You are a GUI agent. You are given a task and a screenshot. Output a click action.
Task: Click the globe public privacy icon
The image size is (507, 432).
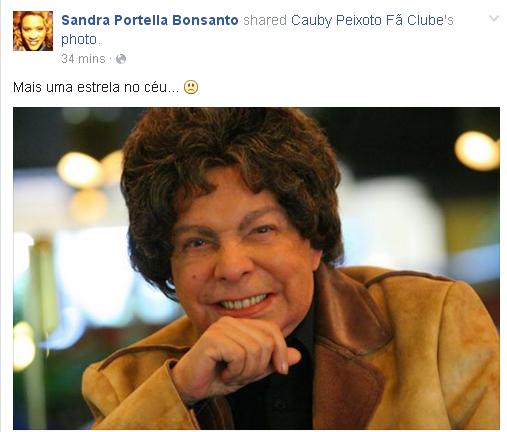(121, 59)
